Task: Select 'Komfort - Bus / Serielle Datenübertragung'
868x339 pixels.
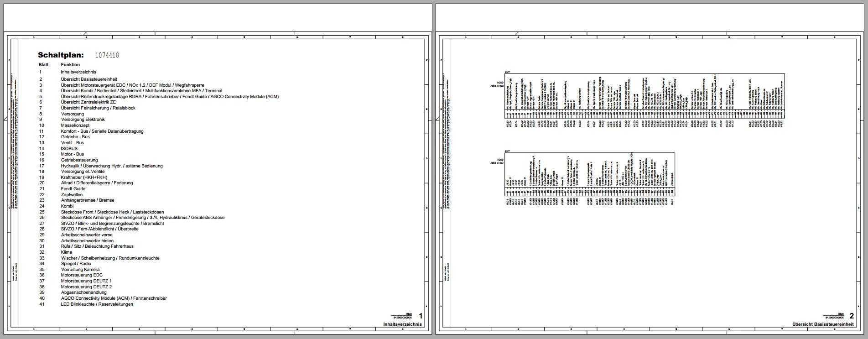Action: [x=102, y=131]
